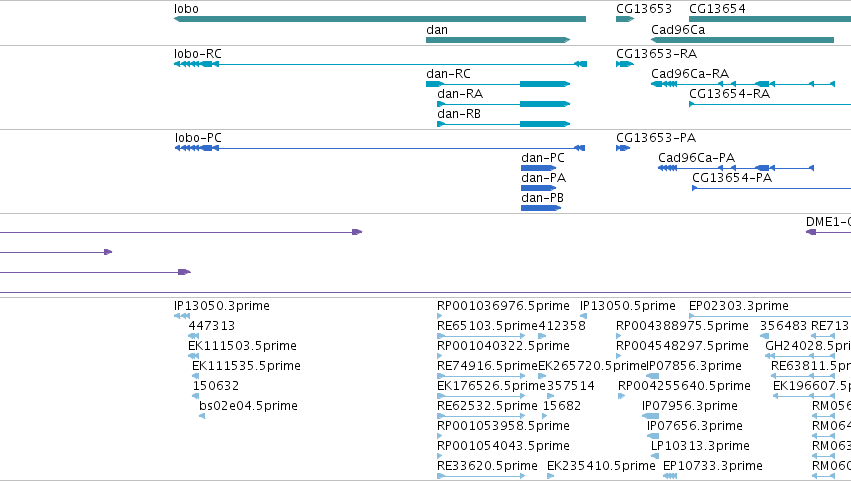851x481 pixels.
Task: Click the LP10313.3prime label
Action: [700, 446]
